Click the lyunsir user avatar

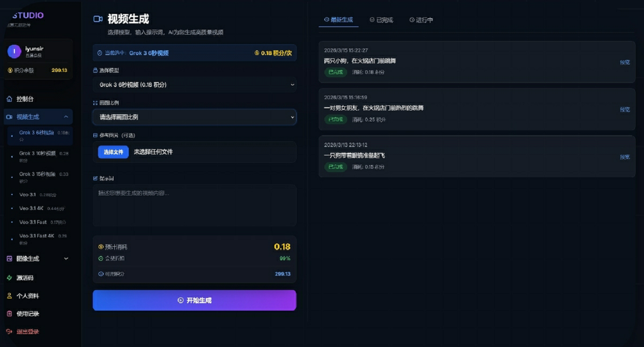point(14,51)
